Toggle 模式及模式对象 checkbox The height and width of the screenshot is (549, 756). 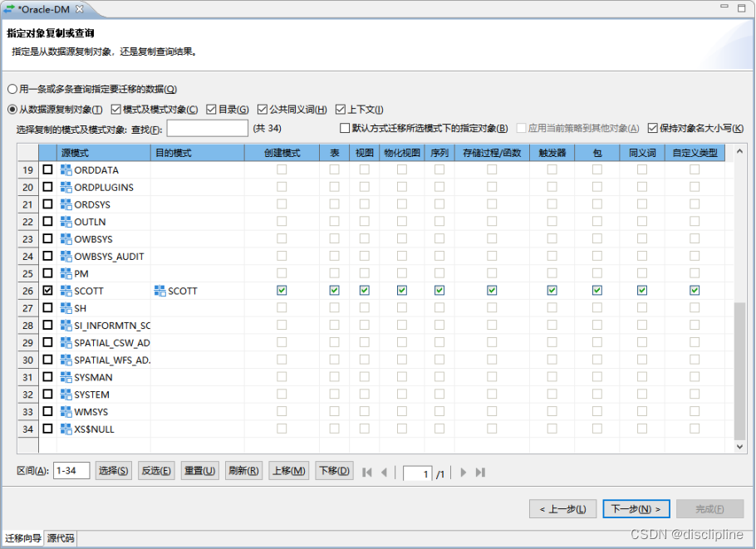click(115, 110)
